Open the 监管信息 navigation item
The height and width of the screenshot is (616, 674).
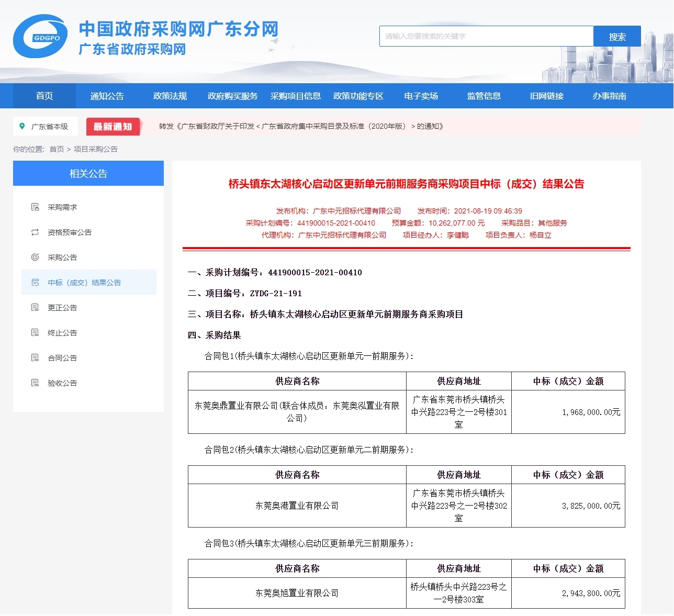tap(483, 96)
